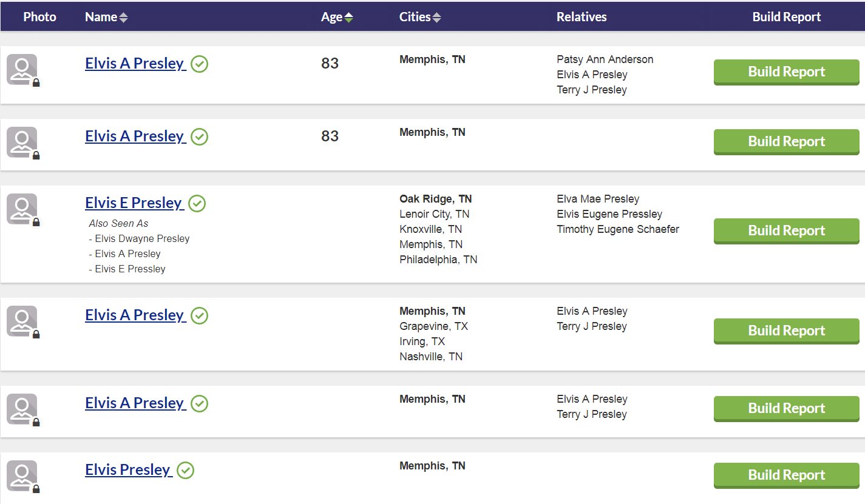
Task: Click the locked photo icon for the Grapevine, TX row
Action: (22, 321)
